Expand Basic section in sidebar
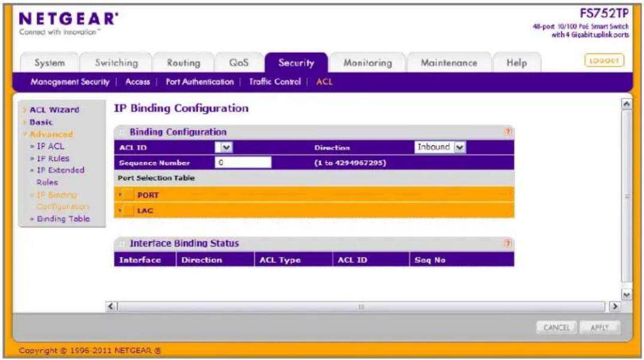 point(41,122)
